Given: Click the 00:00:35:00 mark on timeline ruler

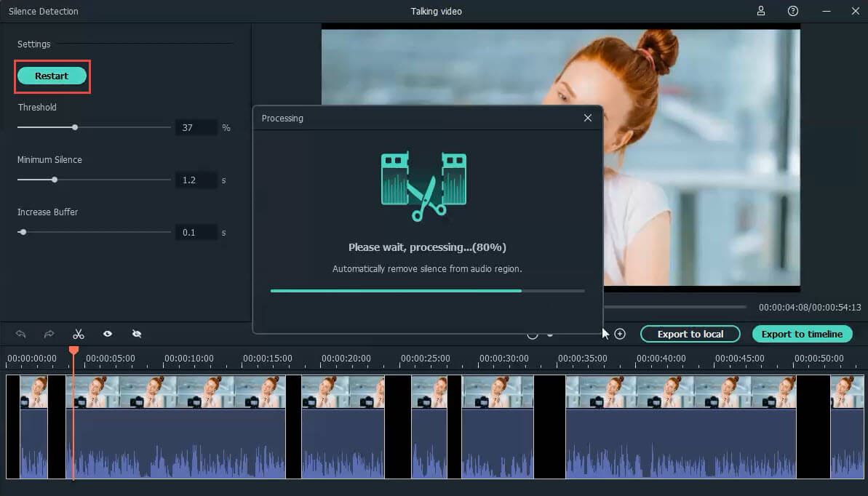Looking at the screenshot, I should pos(582,359).
